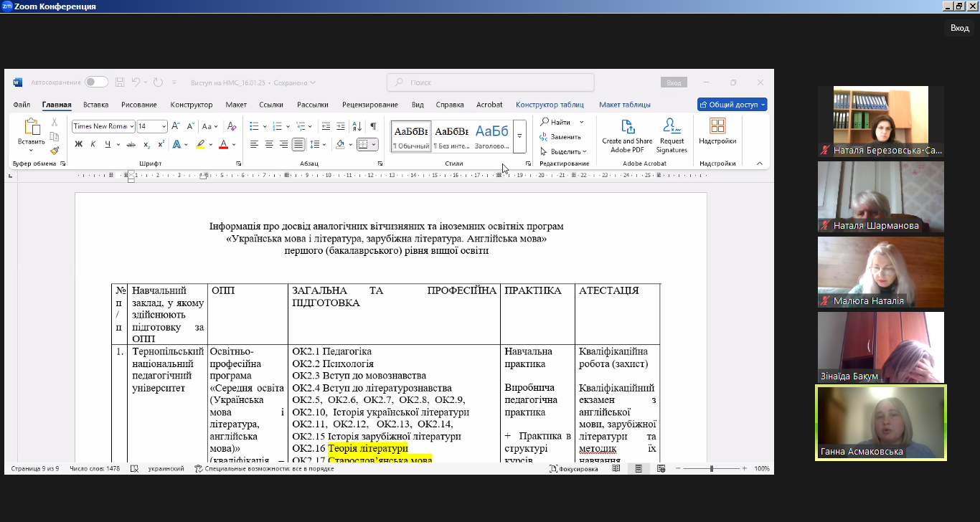Open the font size 14 dropdown
The height and width of the screenshot is (522, 980).
(164, 126)
